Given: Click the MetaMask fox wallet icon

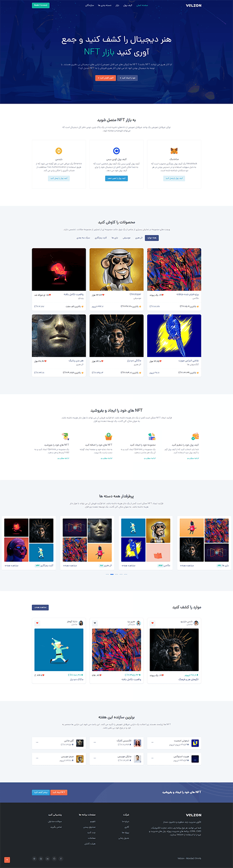Looking at the screenshot, I should (174, 151).
